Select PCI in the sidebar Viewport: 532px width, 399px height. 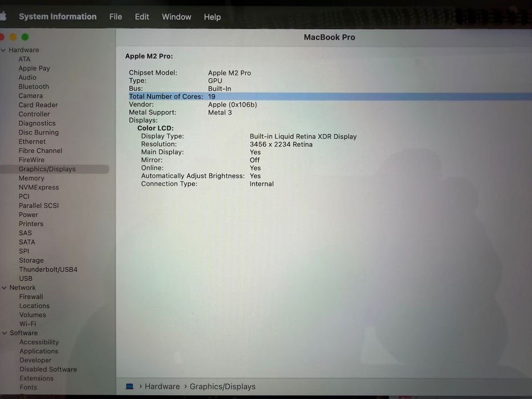coord(24,197)
